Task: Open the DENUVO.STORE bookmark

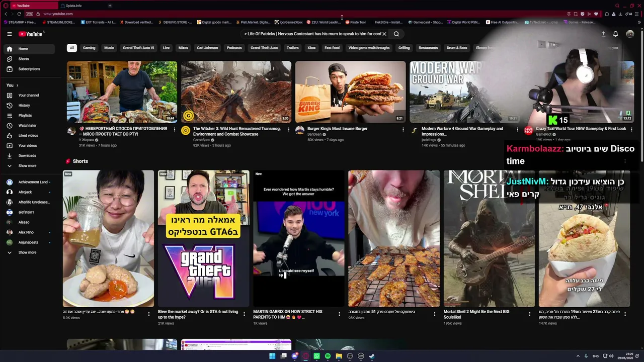Action: click(x=175, y=22)
